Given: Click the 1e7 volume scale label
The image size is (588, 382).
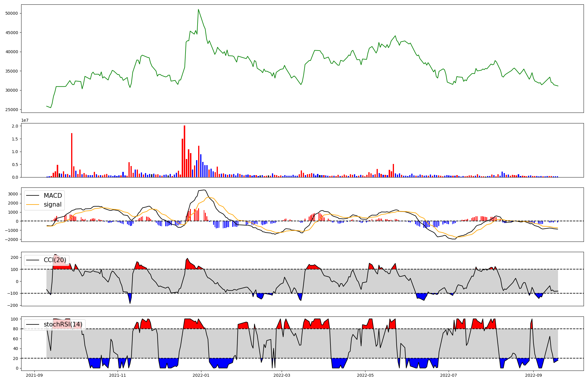Looking at the screenshot, I should tap(25, 120).
